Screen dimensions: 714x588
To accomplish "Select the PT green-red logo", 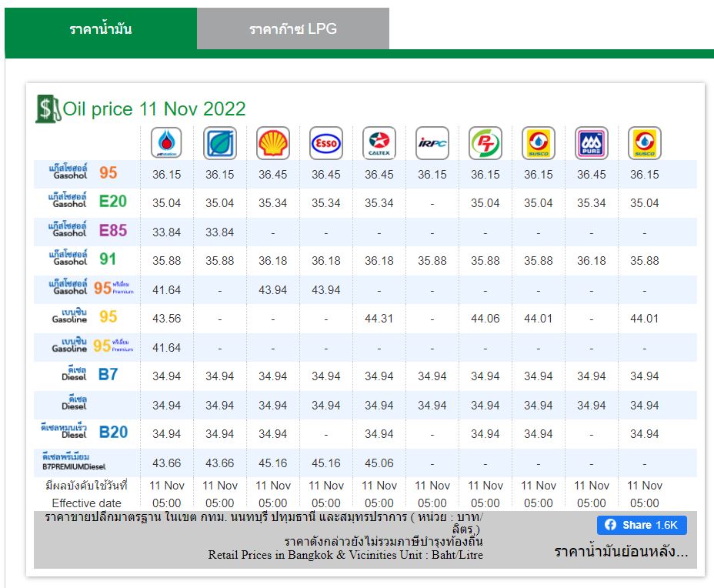I will (485, 143).
